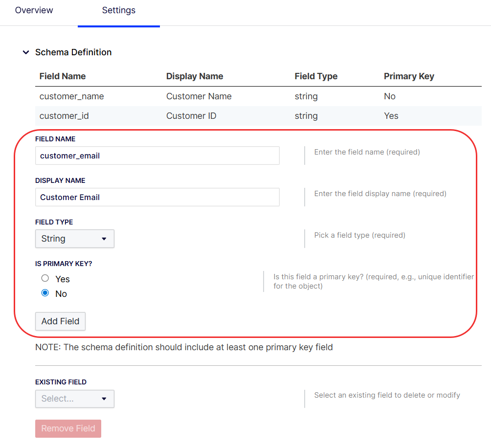Click the Primary Key column header
491x448 pixels.
coord(408,76)
